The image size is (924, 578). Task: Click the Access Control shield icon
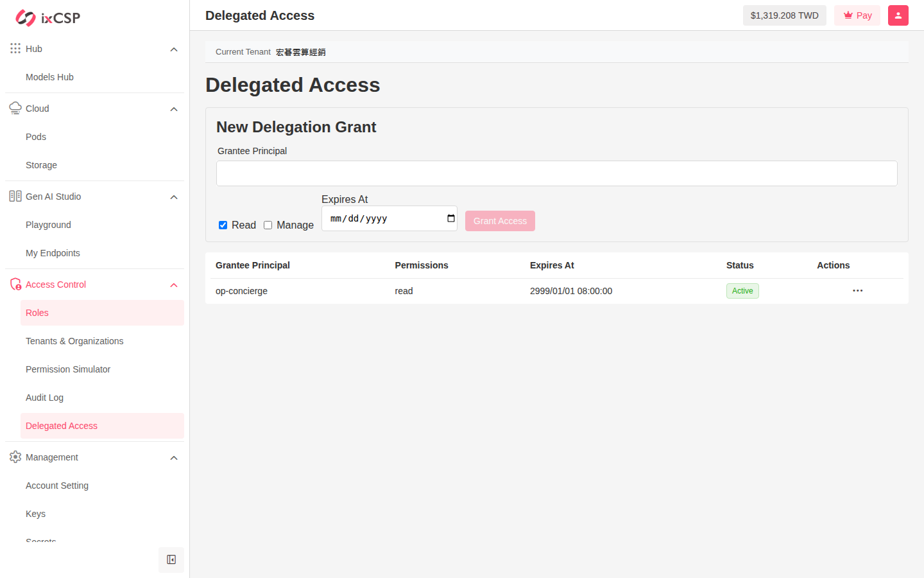pos(15,285)
